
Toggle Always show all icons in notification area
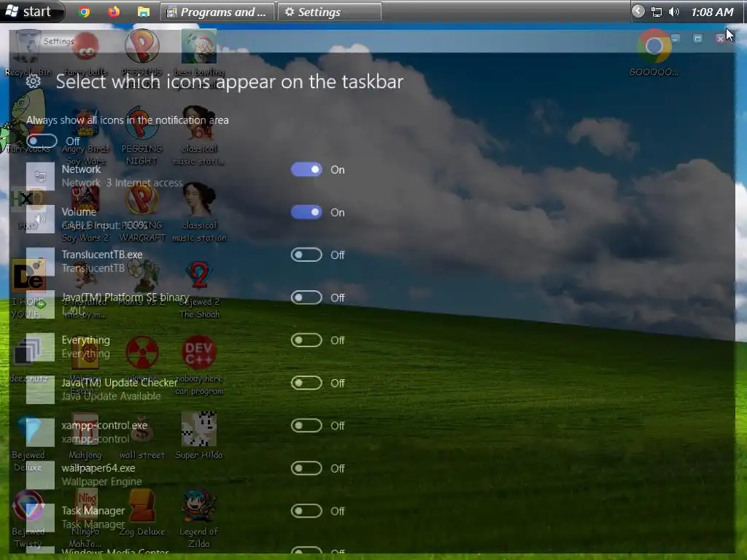click(42, 141)
